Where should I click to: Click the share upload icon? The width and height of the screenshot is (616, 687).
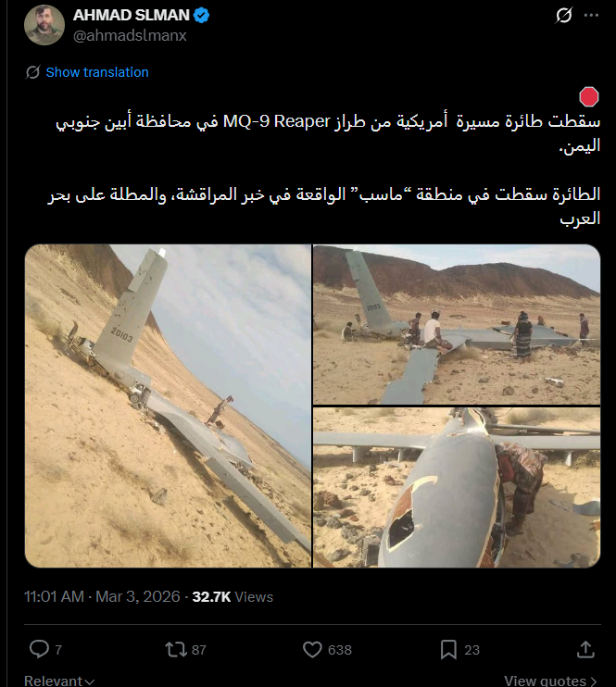585,649
